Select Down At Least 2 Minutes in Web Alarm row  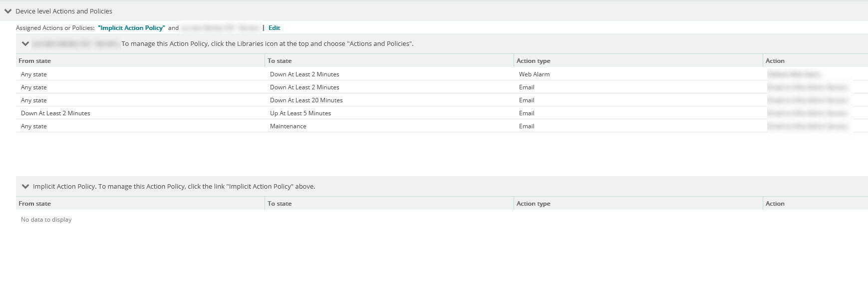pyautogui.click(x=304, y=74)
